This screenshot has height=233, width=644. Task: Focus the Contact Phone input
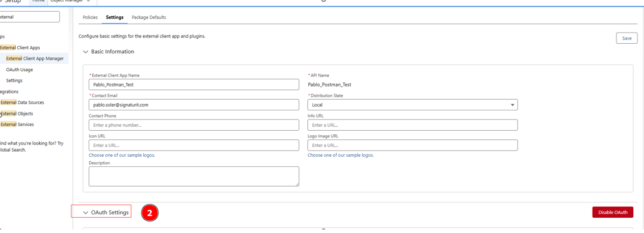click(x=194, y=125)
